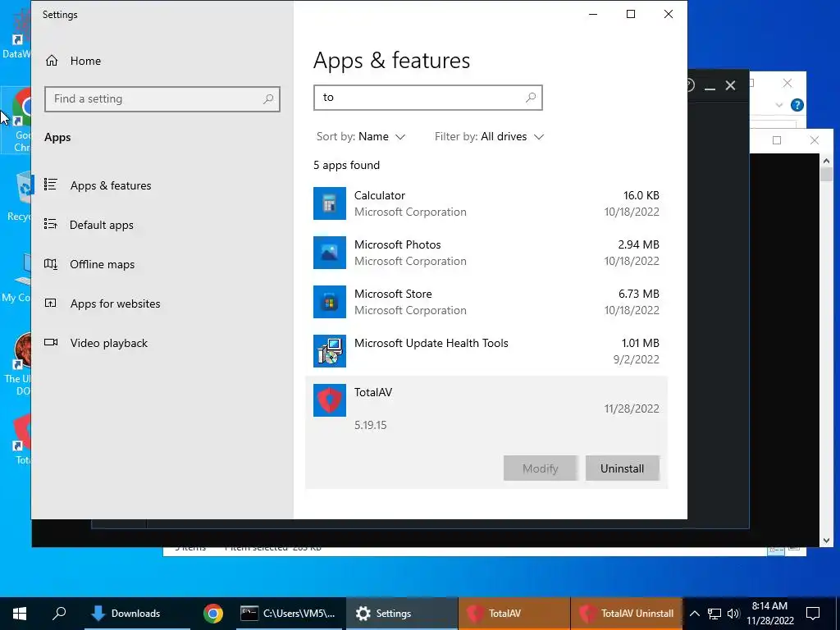Click Microsoft Update Health Tools name
This screenshot has height=630, width=840.
tap(431, 344)
